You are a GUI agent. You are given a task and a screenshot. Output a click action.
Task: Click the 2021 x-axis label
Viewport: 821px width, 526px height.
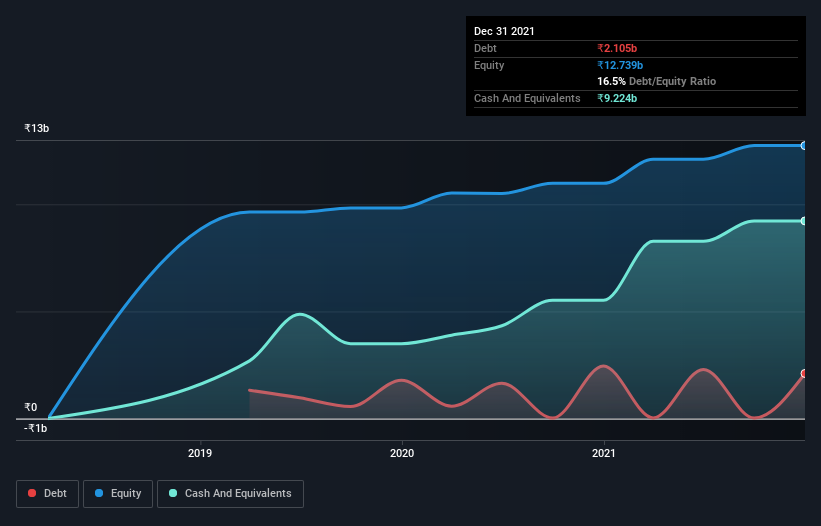point(604,453)
